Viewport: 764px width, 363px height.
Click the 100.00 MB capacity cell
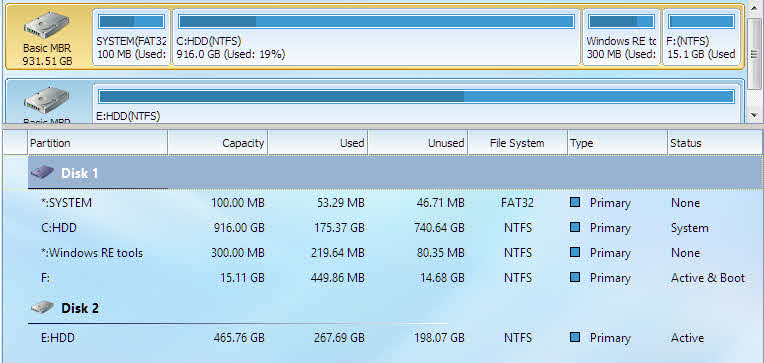[x=238, y=203]
